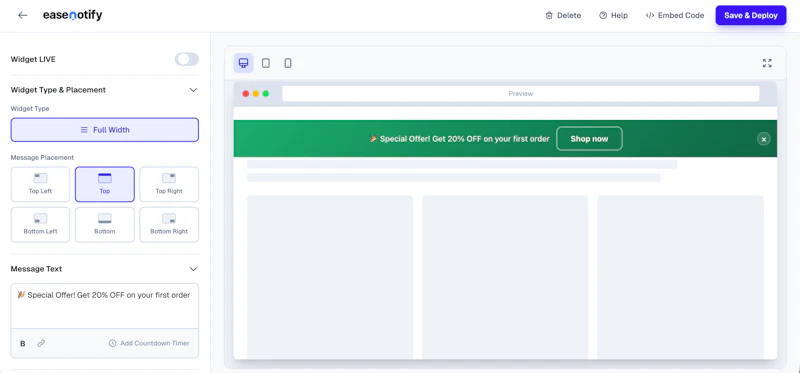
Task: Click the Preview address bar
Action: [x=520, y=94]
